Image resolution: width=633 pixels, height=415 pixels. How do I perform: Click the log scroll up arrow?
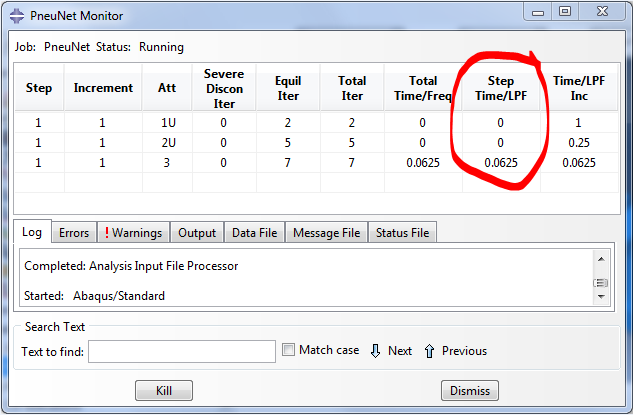coord(601,259)
